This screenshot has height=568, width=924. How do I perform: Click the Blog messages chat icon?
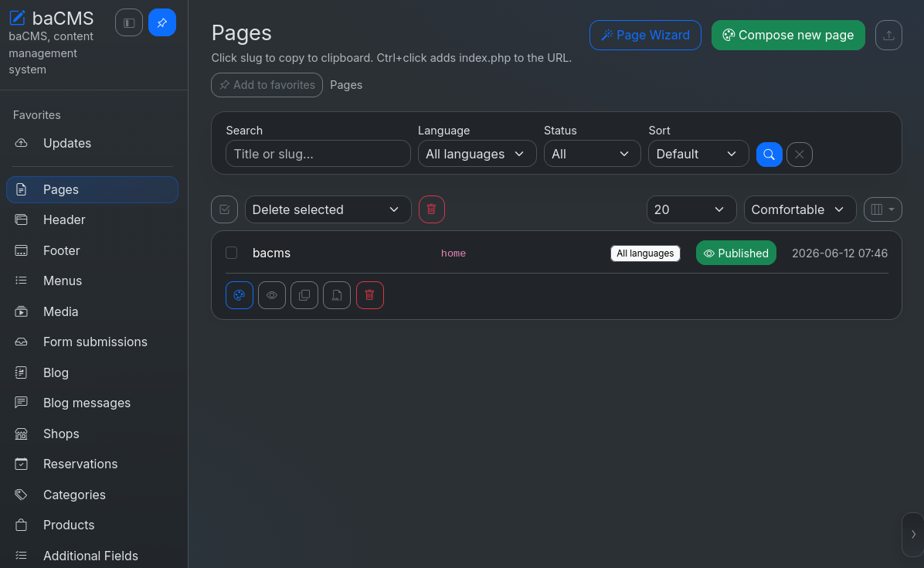tap(21, 403)
